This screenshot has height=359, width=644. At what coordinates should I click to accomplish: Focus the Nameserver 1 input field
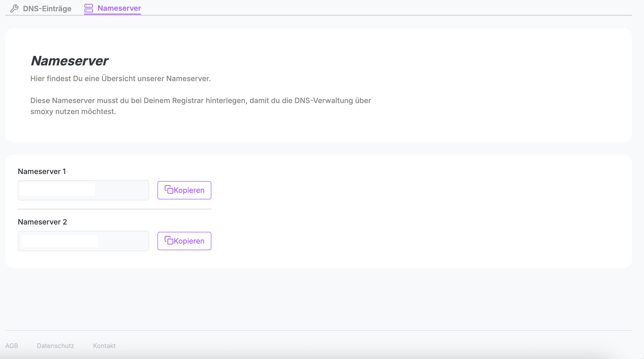83,190
